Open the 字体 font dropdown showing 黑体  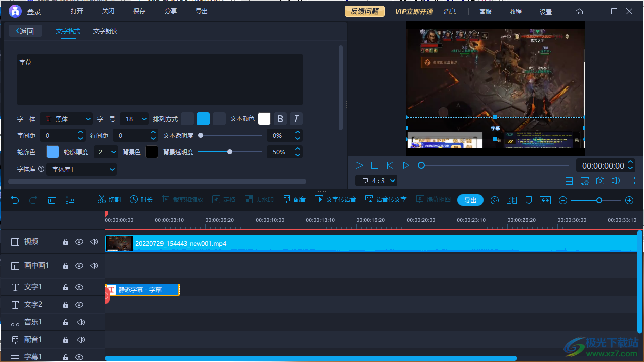click(66, 119)
